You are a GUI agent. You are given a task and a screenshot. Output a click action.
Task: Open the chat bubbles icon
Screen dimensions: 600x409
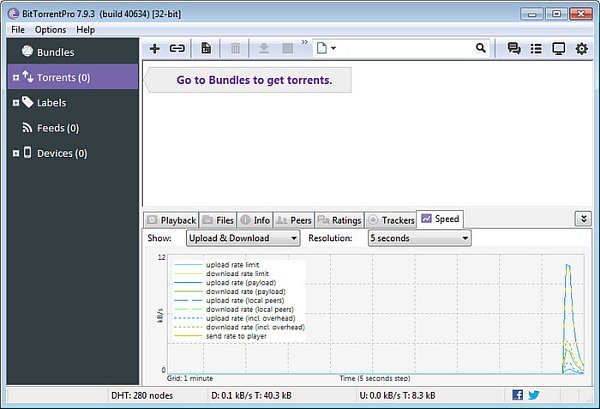[514, 48]
